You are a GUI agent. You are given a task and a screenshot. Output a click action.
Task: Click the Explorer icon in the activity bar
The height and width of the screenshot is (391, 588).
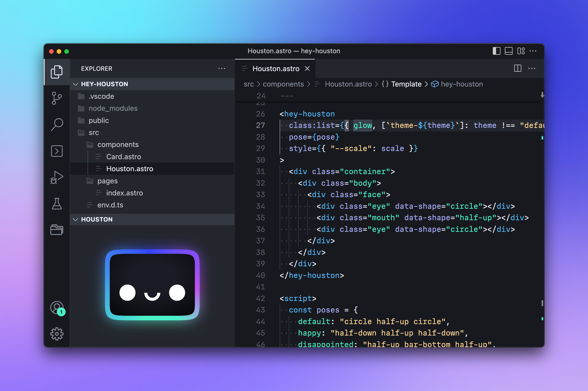57,72
